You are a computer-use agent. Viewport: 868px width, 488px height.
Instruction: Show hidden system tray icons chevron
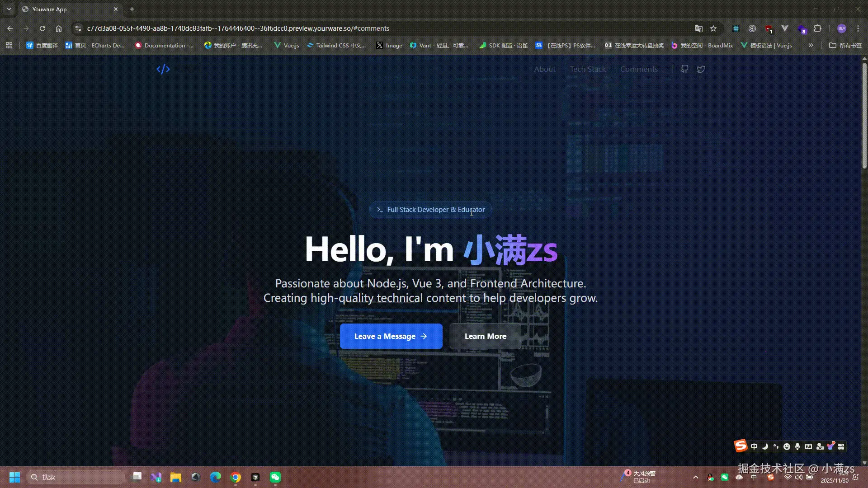[695, 477]
